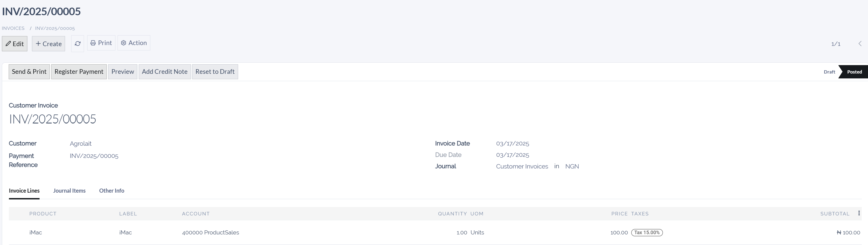The height and width of the screenshot is (245, 868).
Task: Switch to the Journal Items tab
Action: pyautogui.click(x=69, y=191)
